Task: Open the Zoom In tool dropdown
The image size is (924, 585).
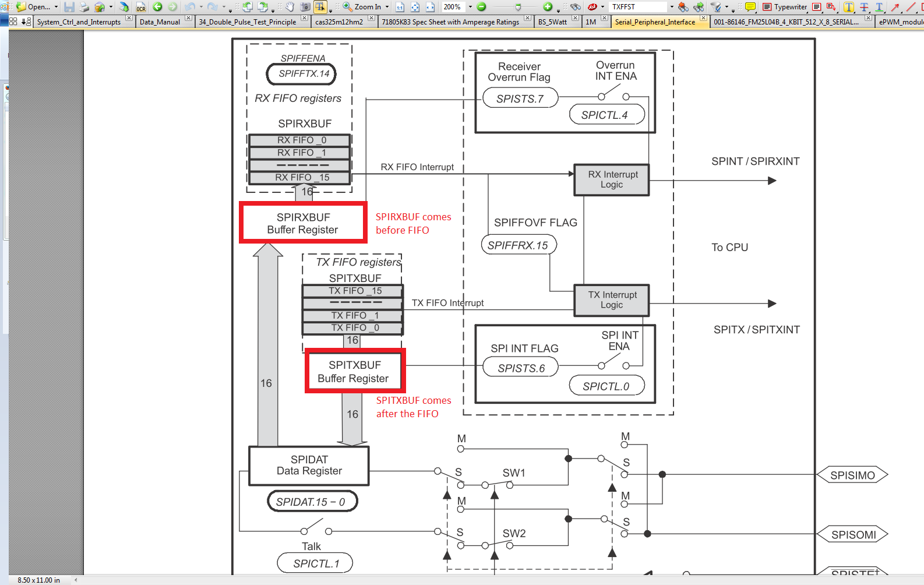Action: point(387,7)
